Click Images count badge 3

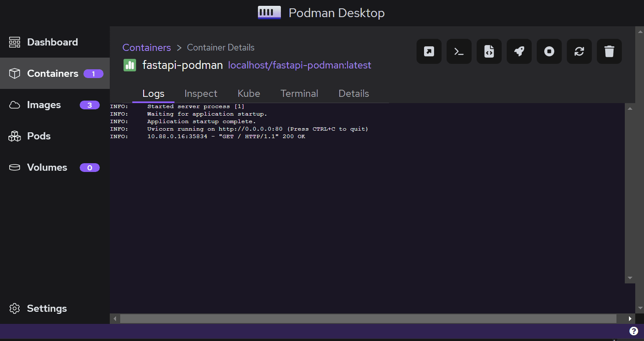(x=90, y=105)
